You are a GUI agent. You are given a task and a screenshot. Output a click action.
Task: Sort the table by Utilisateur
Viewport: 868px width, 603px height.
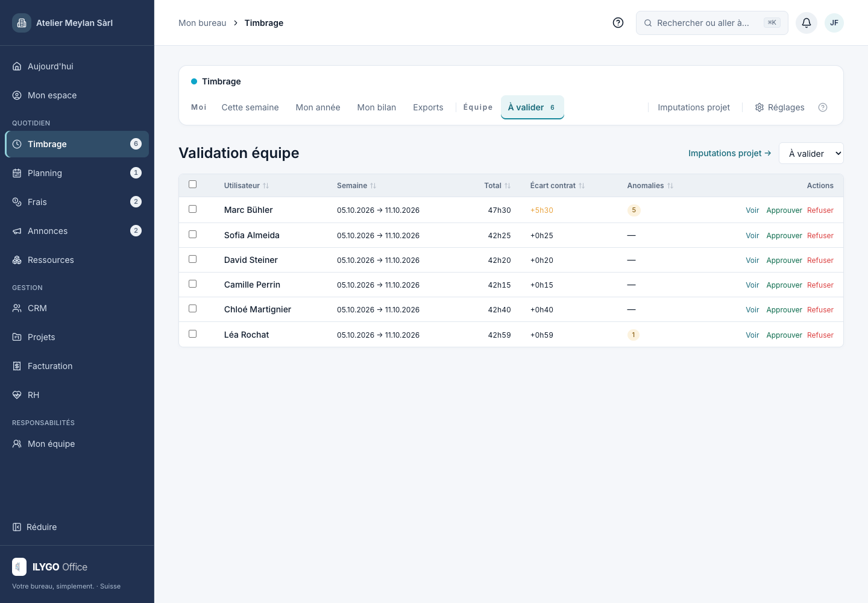(x=247, y=186)
